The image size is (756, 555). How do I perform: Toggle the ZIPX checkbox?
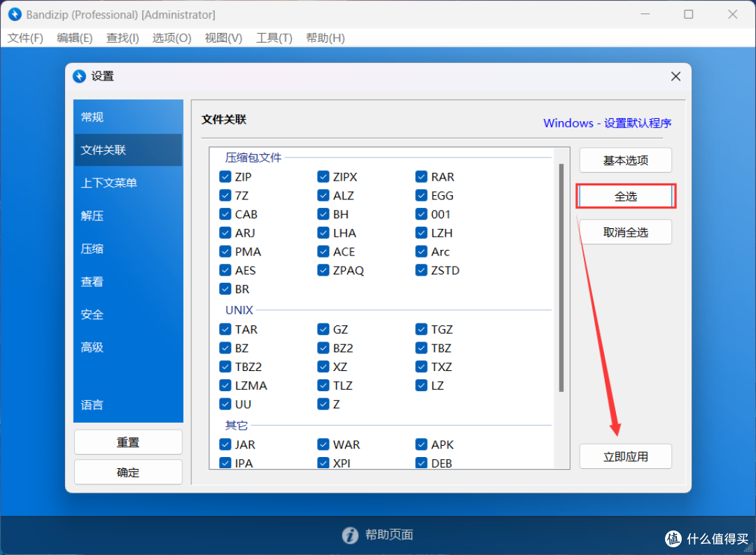[x=323, y=176]
